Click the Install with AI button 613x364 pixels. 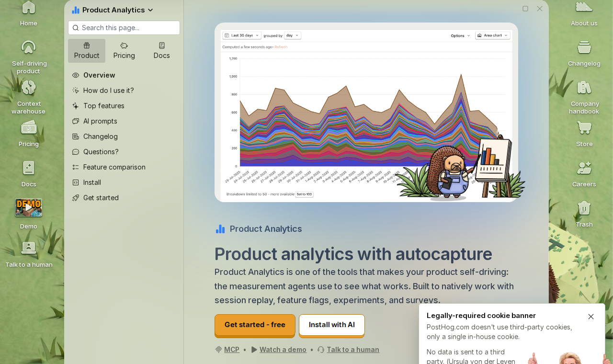[332, 325]
